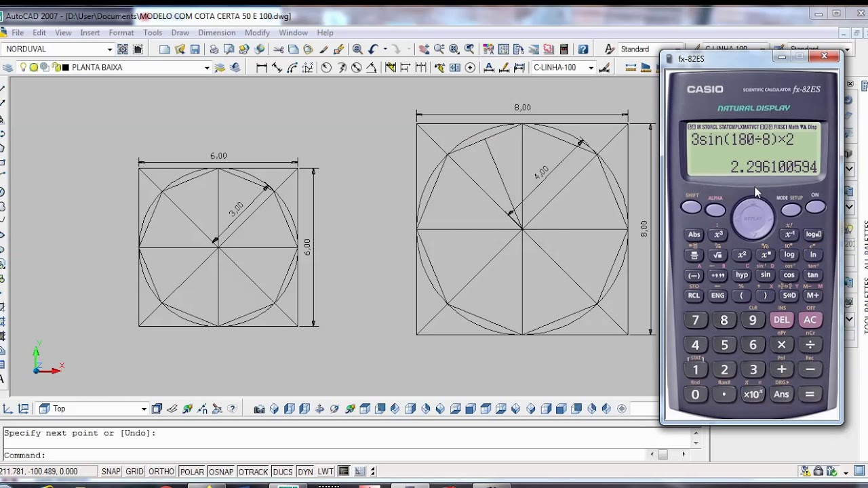Click the calculator division key
The width and height of the screenshot is (868, 488).
pyautogui.click(x=810, y=345)
